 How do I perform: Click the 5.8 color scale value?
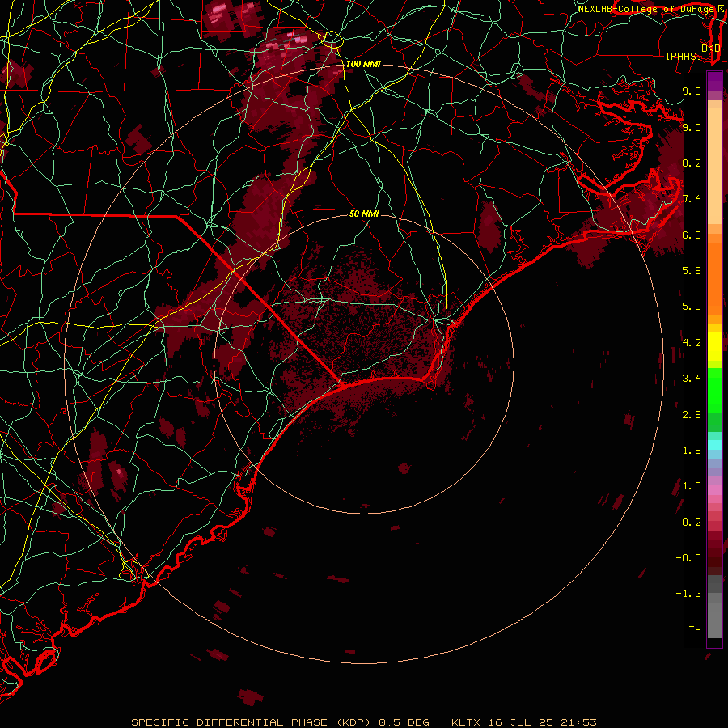(x=692, y=271)
